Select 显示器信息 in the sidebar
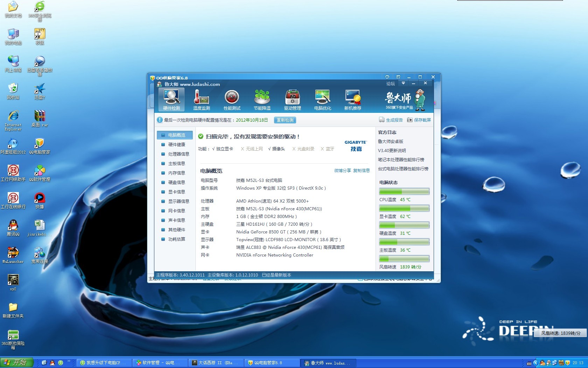 175,201
